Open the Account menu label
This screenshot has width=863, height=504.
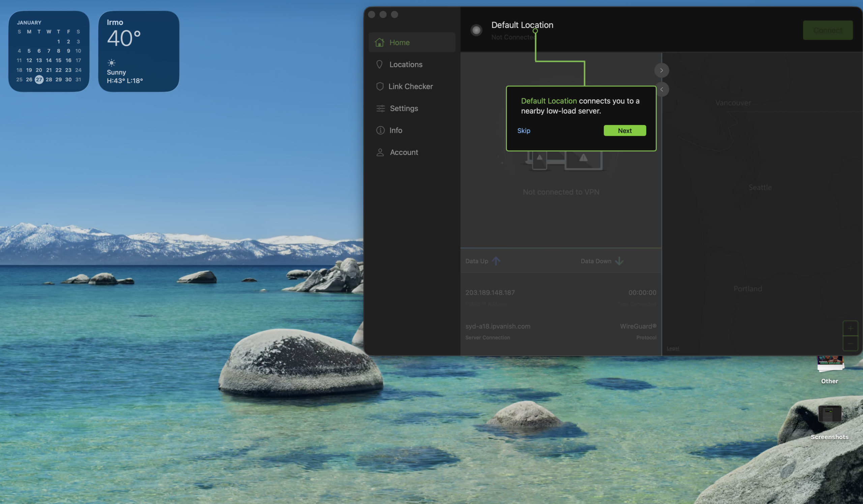pyautogui.click(x=404, y=152)
